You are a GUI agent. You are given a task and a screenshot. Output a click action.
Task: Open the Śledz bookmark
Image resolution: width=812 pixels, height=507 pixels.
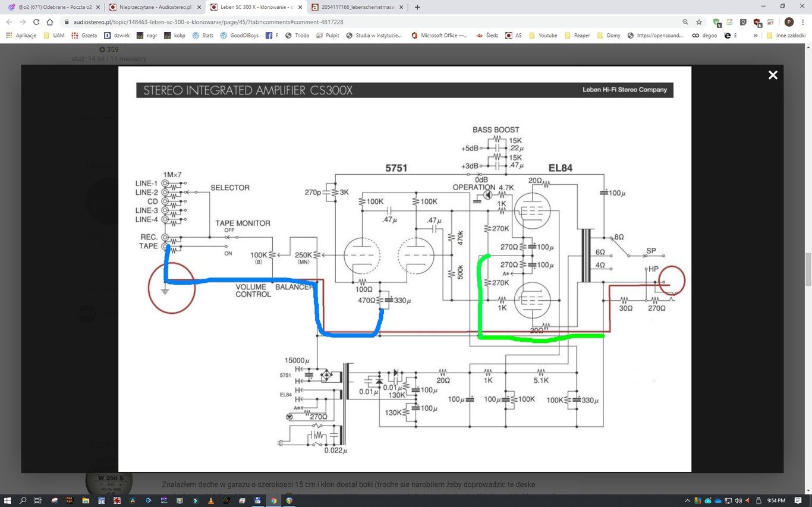click(487, 36)
